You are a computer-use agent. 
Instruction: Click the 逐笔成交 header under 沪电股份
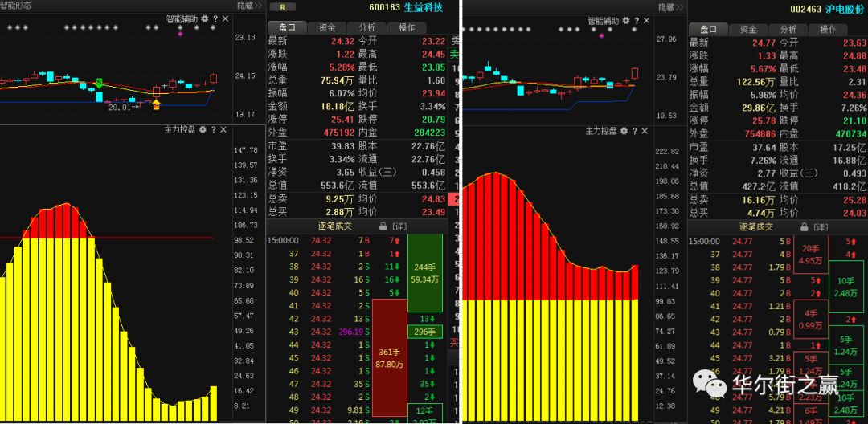point(757,227)
